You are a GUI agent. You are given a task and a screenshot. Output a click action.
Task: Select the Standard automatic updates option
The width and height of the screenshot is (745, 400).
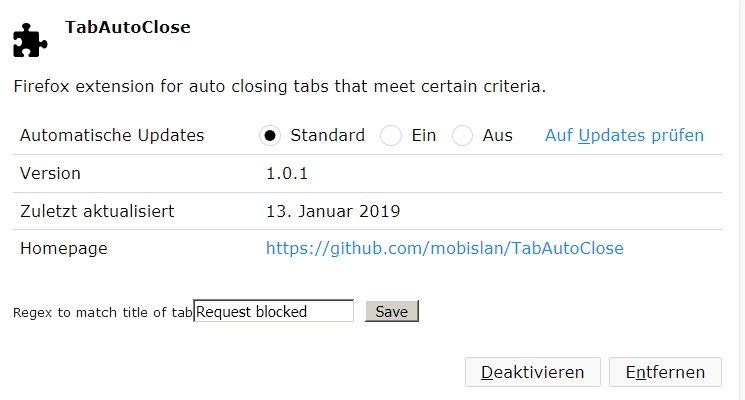coord(269,136)
